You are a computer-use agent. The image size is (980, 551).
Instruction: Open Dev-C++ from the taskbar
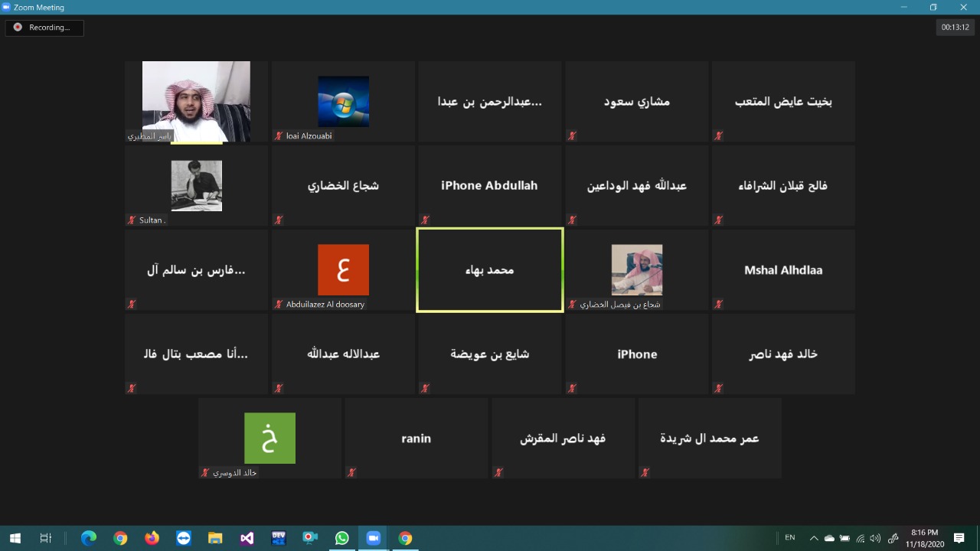click(x=279, y=538)
